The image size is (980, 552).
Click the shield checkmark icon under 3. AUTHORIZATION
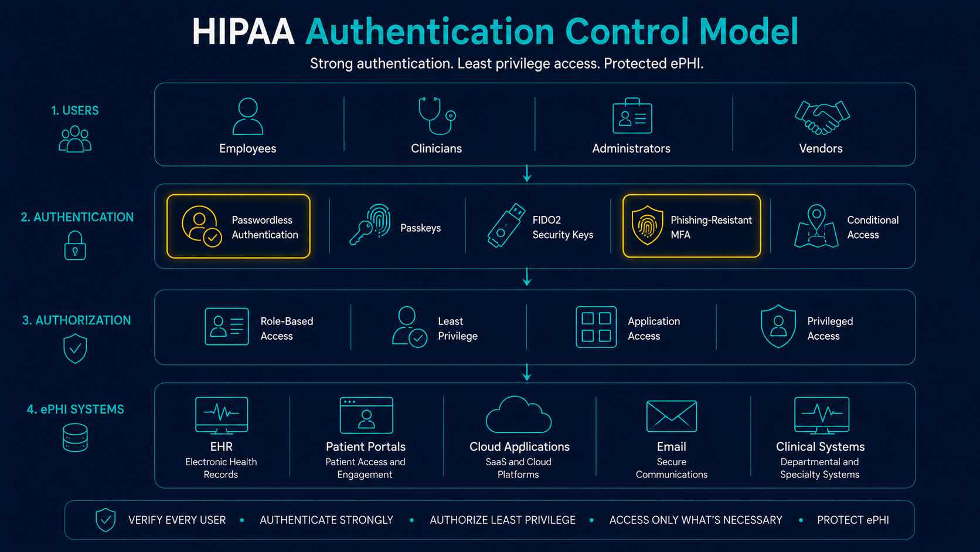pos(75,349)
